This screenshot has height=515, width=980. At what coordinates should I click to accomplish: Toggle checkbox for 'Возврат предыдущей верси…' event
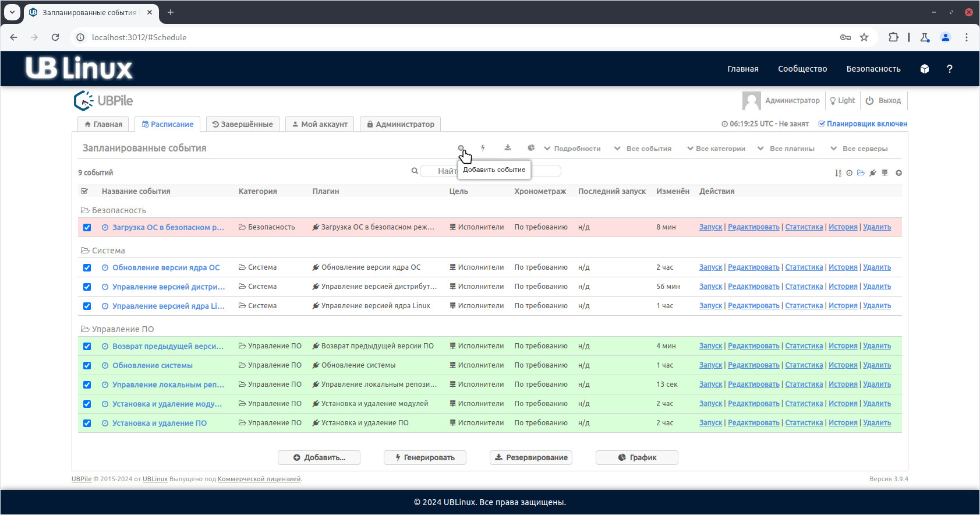coord(87,347)
